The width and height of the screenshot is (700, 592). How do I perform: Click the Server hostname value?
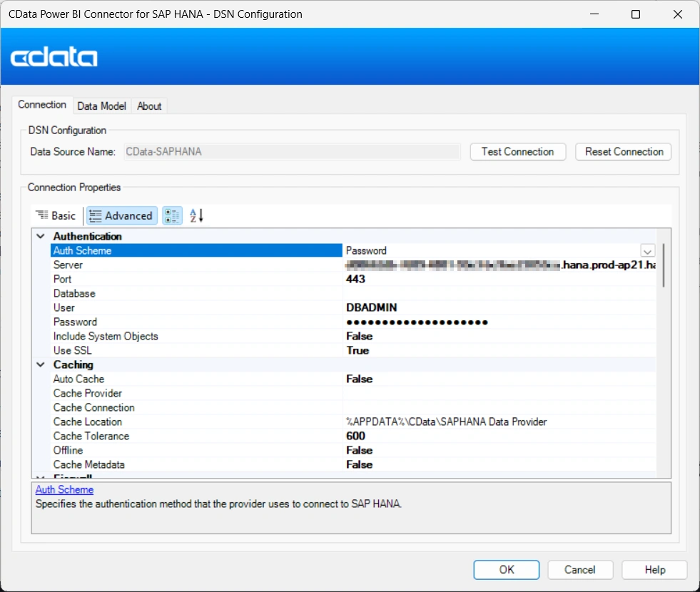tap(500, 265)
